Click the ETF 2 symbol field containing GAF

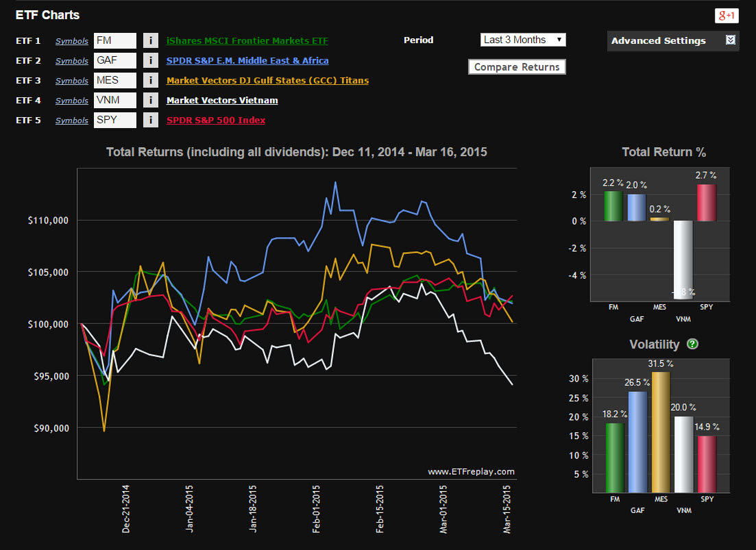[x=114, y=60]
